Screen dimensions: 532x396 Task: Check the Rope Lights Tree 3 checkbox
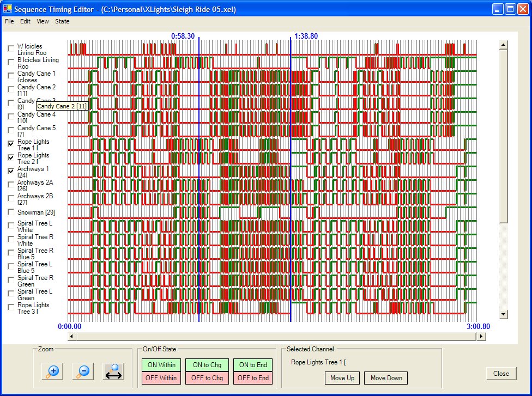11,307
